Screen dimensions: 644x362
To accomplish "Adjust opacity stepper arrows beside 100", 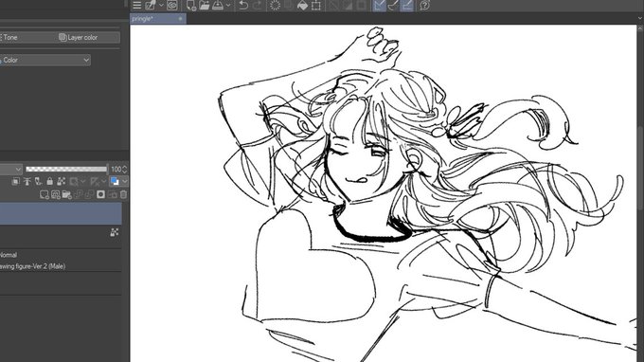I will [125, 169].
